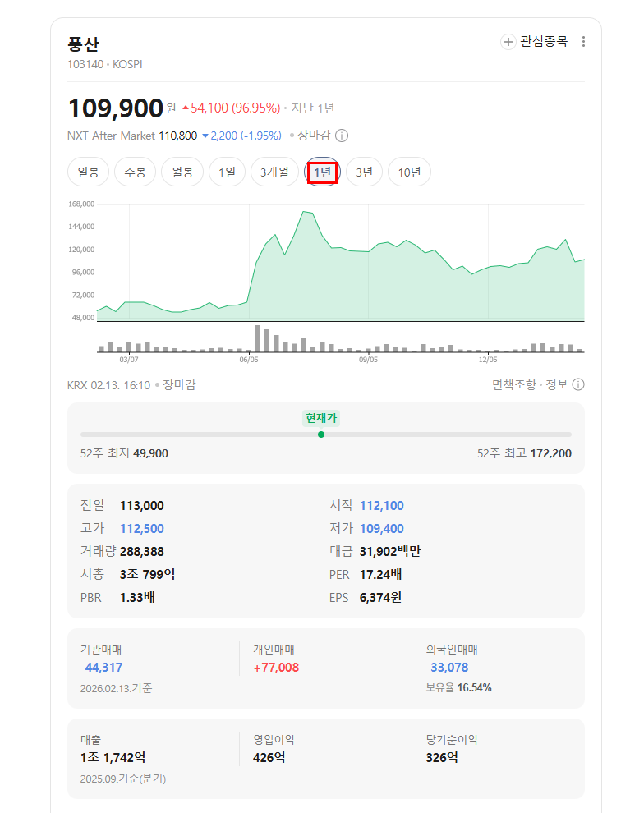Image resolution: width=644 pixels, height=813 pixels.
Task: Click the KRX 02.13. 16:10 timestamp
Action: pyautogui.click(x=109, y=385)
